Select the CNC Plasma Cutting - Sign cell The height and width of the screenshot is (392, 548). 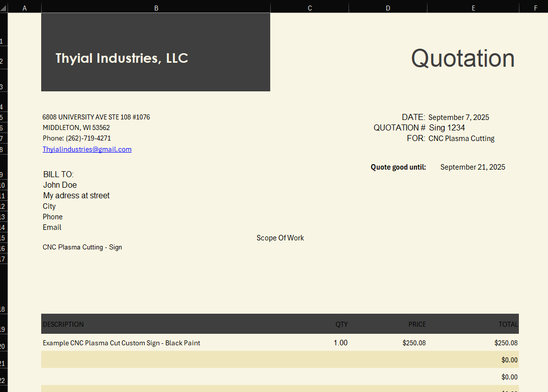point(82,247)
